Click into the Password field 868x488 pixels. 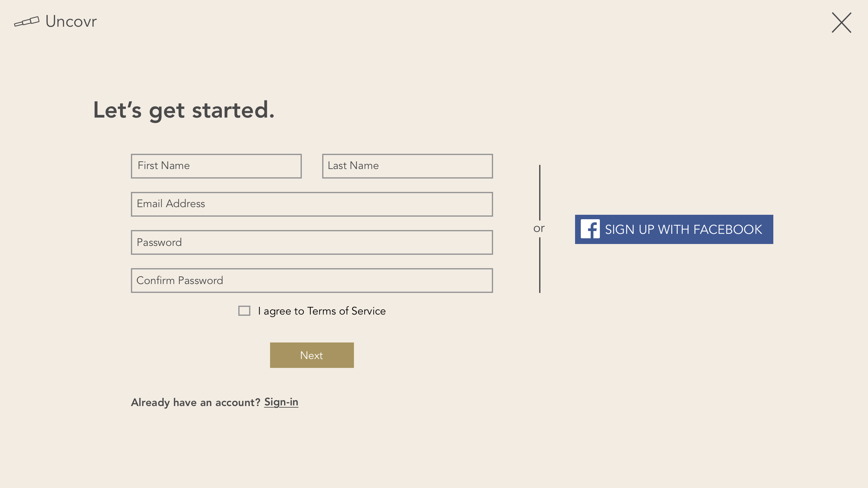pyautogui.click(x=312, y=242)
